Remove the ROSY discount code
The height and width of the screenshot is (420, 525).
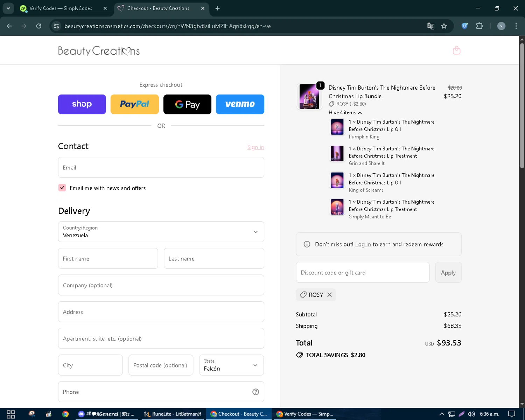(x=329, y=295)
